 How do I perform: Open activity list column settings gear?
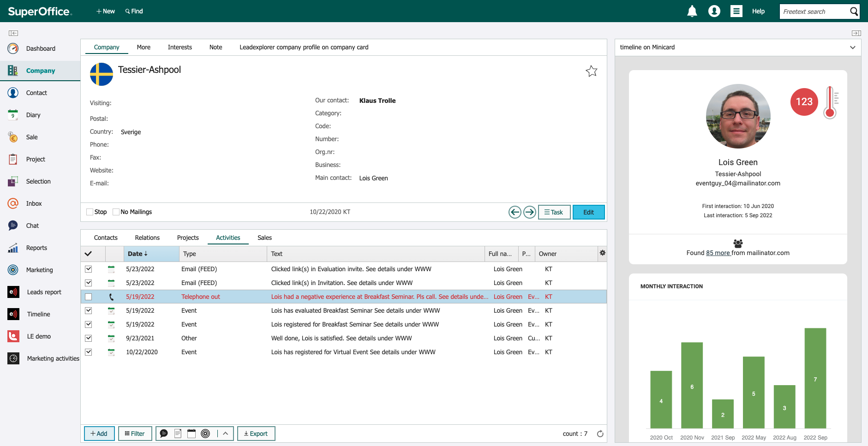click(602, 253)
